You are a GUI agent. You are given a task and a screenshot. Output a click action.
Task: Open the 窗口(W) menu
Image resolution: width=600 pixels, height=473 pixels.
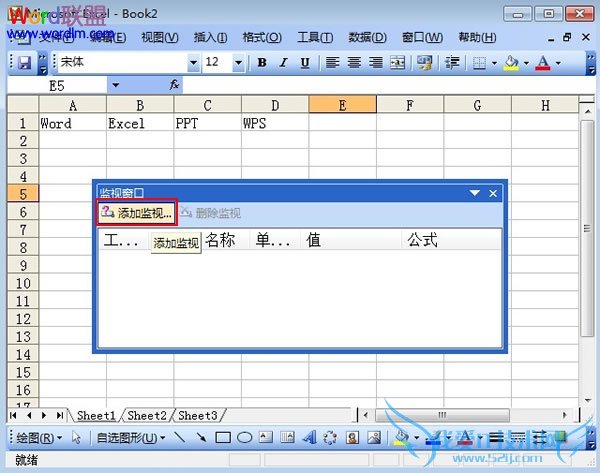click(422, 38)
